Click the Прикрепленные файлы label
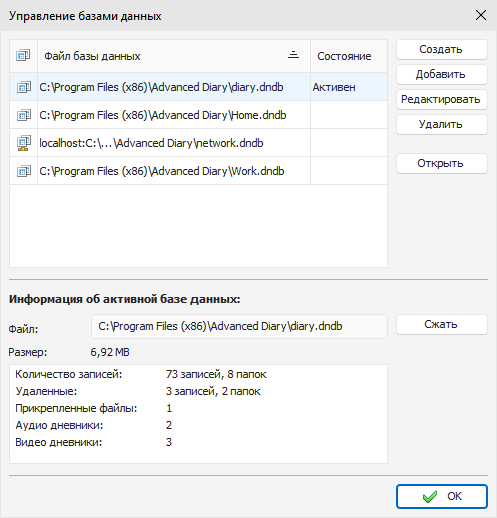 click(76, 408)
